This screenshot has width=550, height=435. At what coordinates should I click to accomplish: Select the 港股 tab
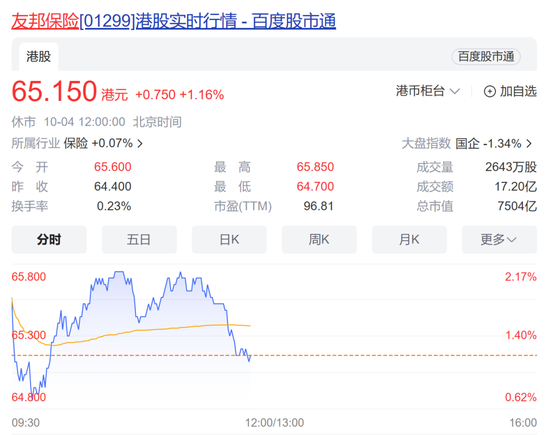point(39,56)
